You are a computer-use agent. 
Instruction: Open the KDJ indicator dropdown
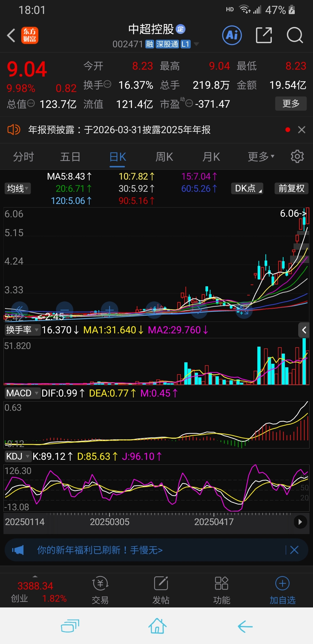[x=18, y=456]
